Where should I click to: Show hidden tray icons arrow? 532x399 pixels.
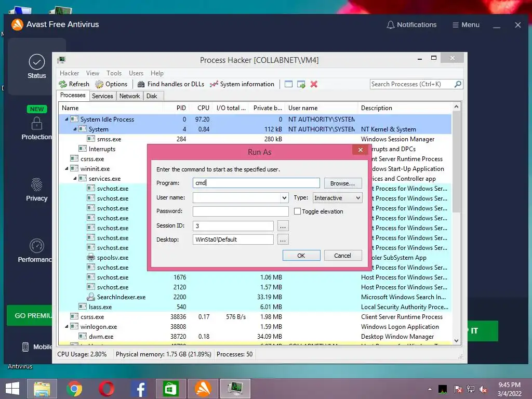click(430, 389)
